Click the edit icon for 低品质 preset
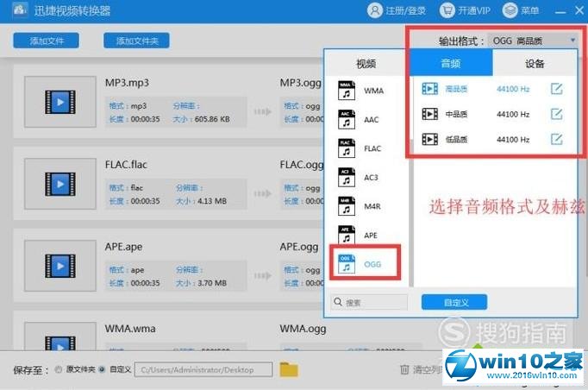This screenshot has width=588, height=390. click(557, 140)
